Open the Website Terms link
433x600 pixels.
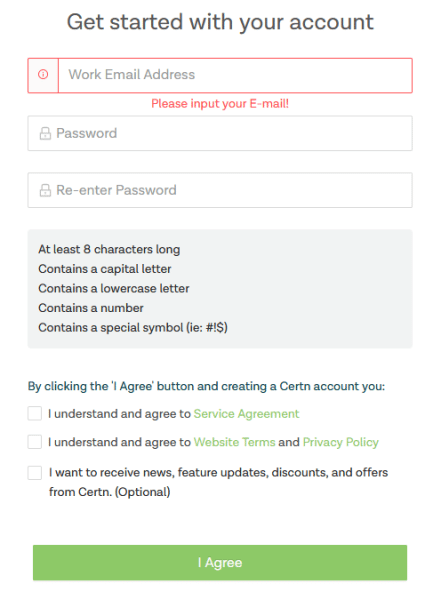tap(234, 442)
